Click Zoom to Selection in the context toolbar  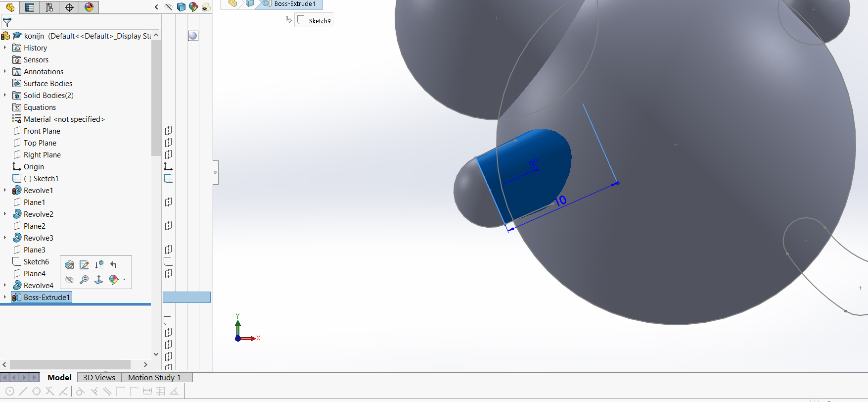84,280
